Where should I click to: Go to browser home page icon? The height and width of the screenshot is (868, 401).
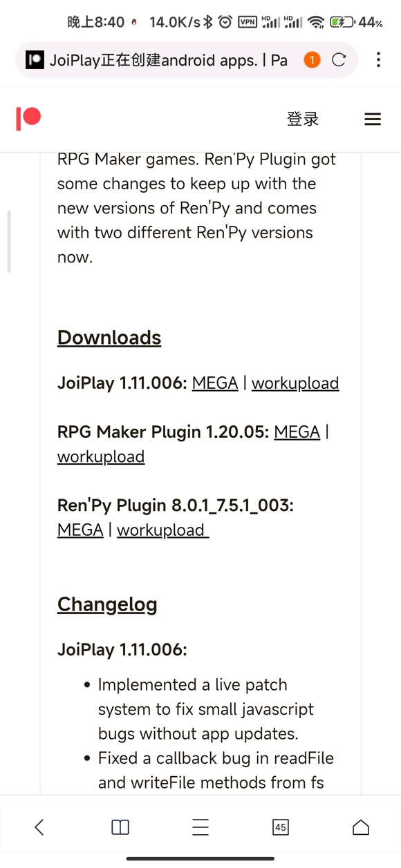361,827
